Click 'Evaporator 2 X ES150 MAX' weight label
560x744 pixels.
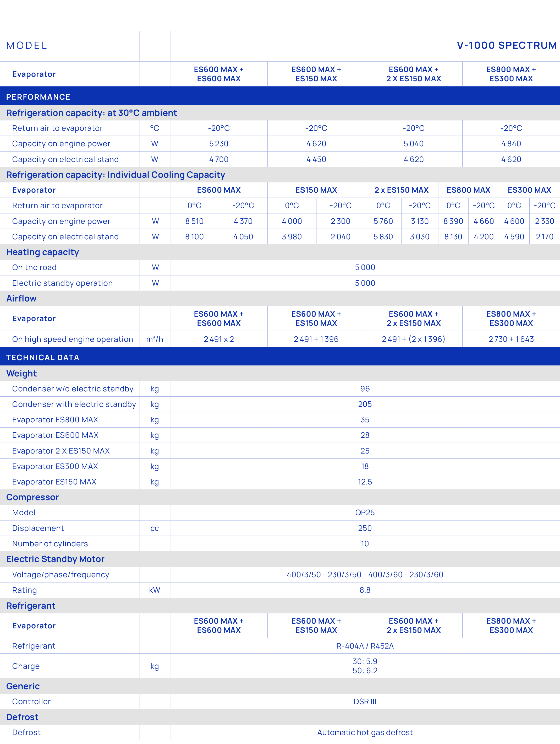(x=61, y=451)
